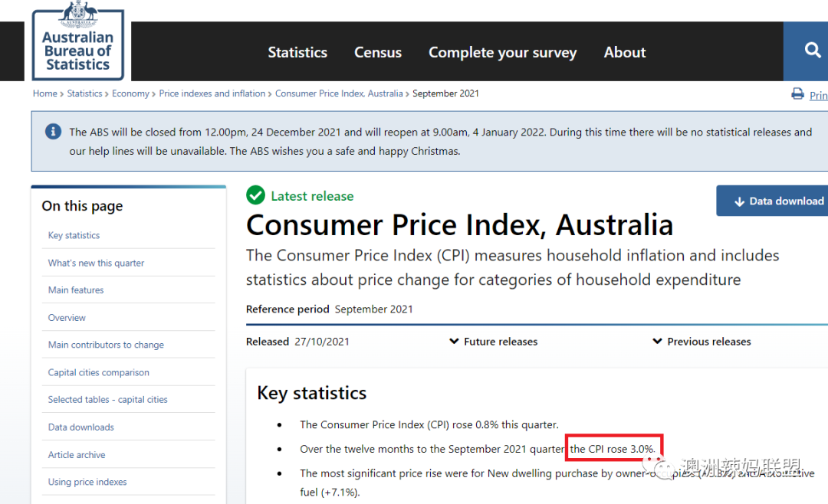Click 'On this page' heading

(82, 206)
